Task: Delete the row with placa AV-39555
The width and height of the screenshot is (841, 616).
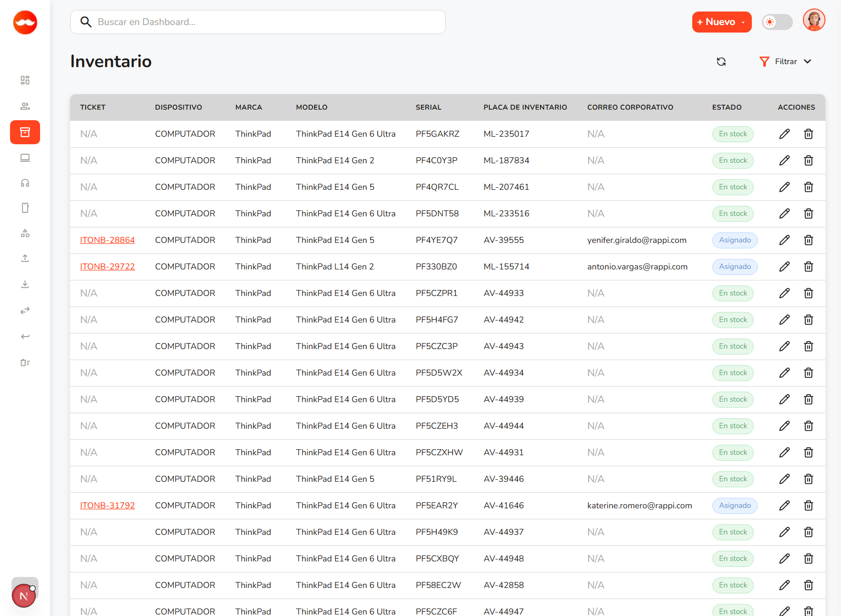Action: [808, 240]
